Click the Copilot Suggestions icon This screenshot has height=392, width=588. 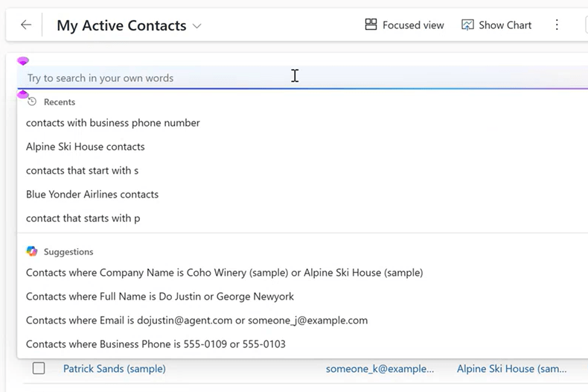[32, 252]
